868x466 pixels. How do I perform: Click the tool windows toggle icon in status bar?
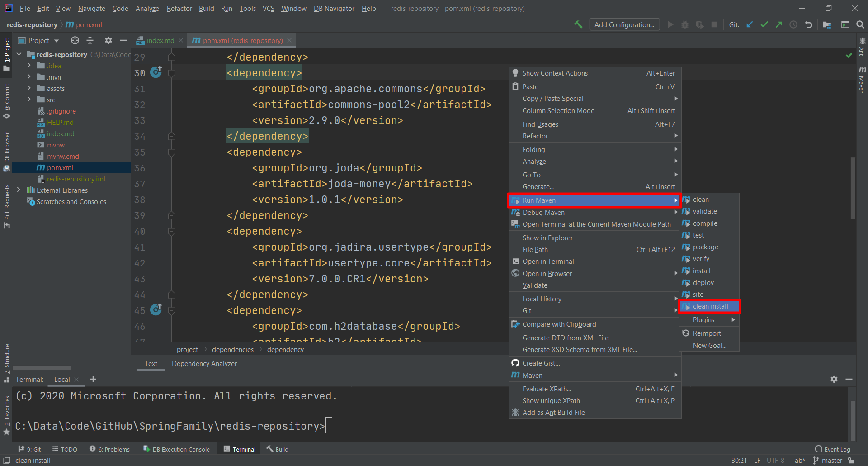coord(7,460)
